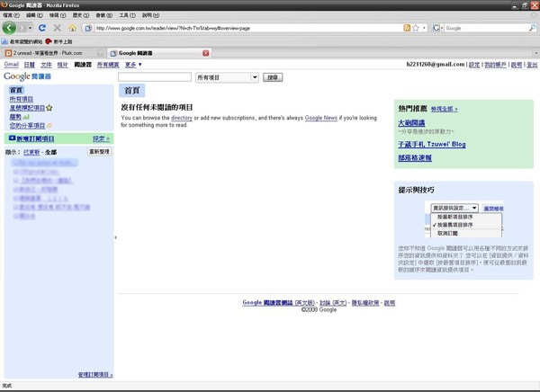Open the 檢視 (V) menu
Image resolution: width=540 pixels, height=392 pixels.
tap(58, 15)
